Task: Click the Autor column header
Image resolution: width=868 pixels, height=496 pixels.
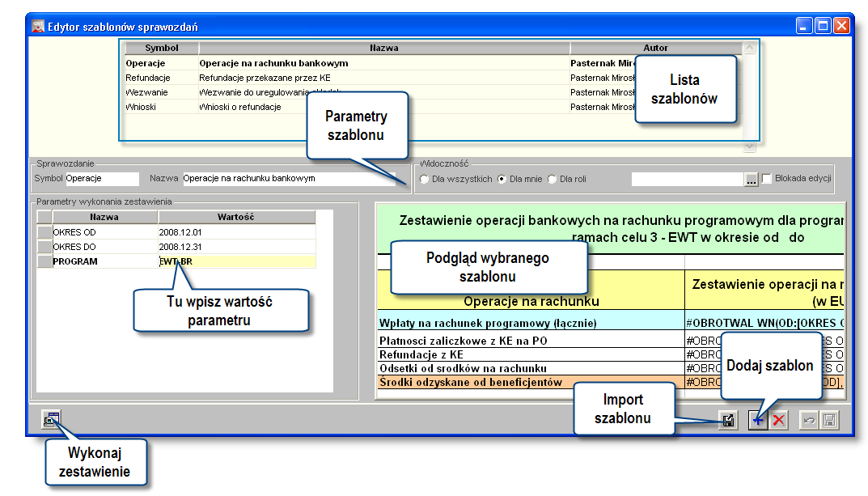Action: point(655,48)
